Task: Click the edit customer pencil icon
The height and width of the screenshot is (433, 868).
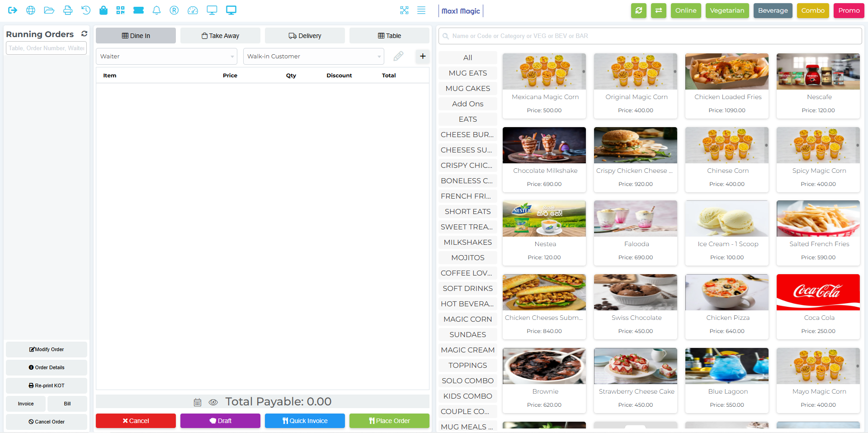Action: coord(398,56)
